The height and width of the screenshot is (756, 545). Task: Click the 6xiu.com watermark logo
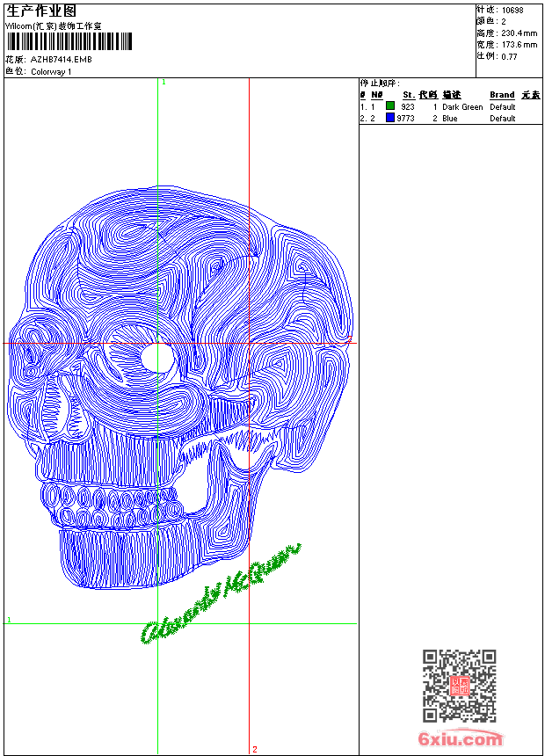[x=461, y=739]
